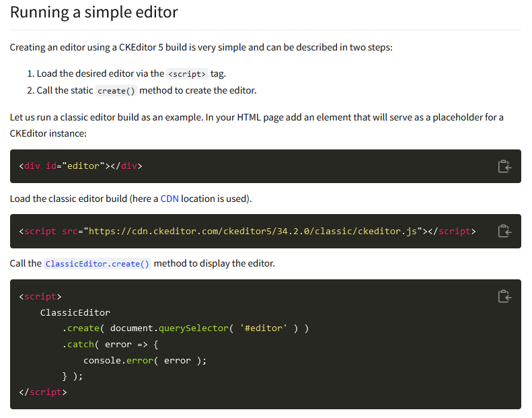Screen dimensions: 532x418
Task: Open the CDN link
Action: click(169, 199)
